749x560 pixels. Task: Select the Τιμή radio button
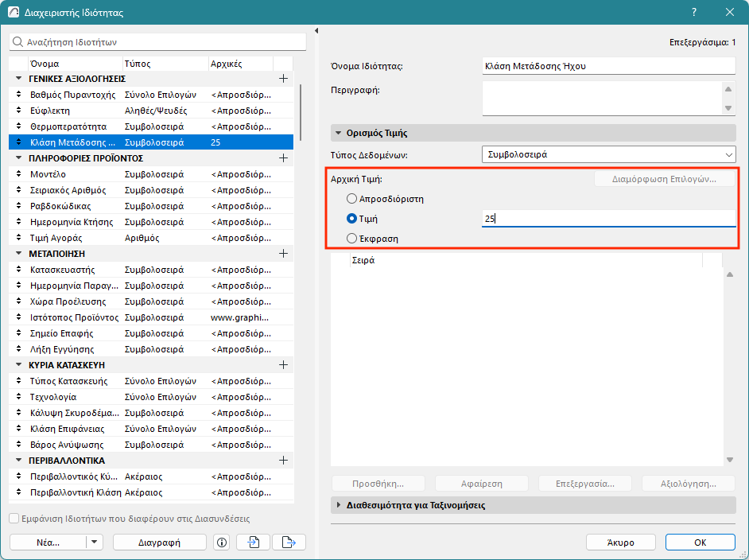click(351, 219)
